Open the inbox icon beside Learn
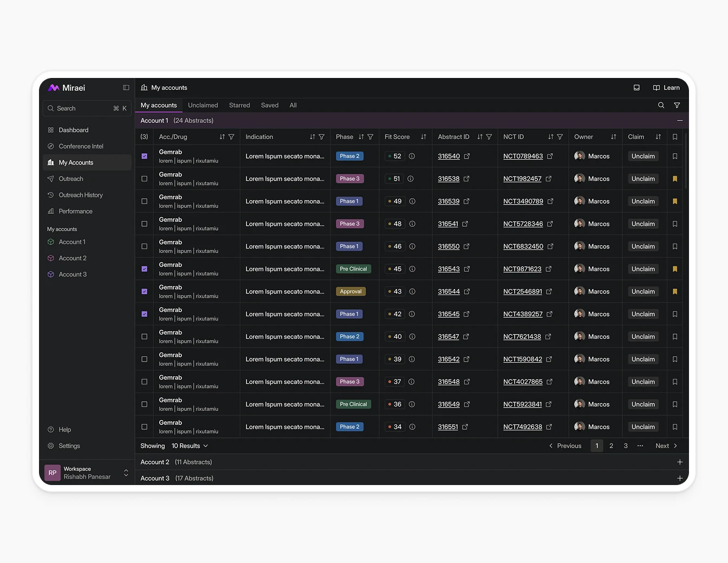Viewport: 728px width, 563px height. 636,88
